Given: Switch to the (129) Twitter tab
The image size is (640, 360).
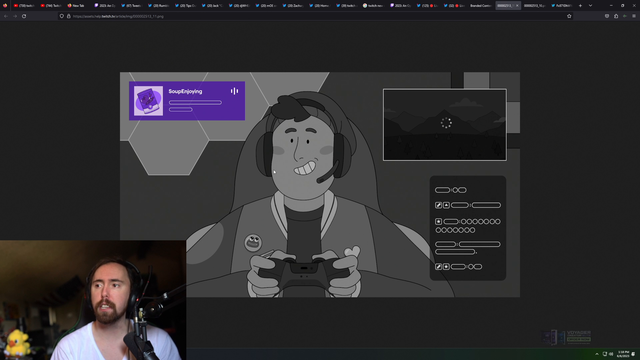Looking at the screenshot, I should click(x=427, y=6).
